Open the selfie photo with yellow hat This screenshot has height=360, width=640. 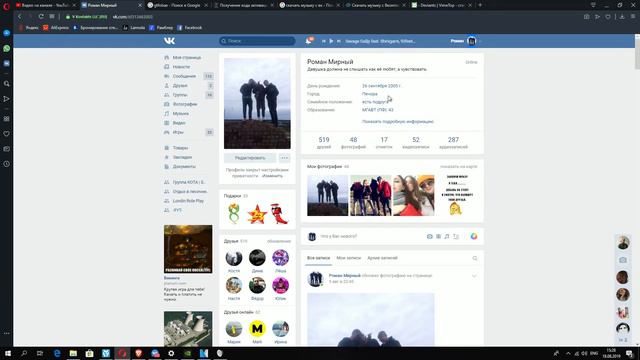pos(413,196)
